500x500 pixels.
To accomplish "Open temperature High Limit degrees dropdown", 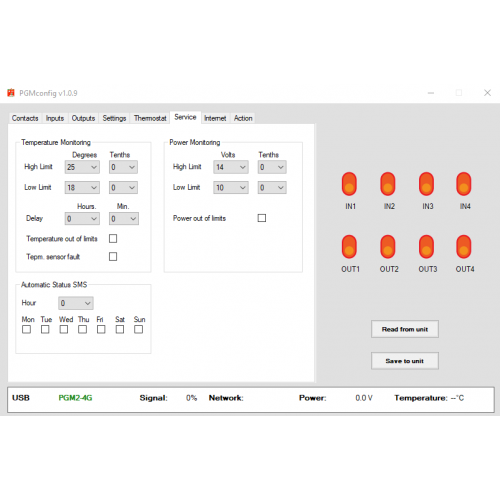I will tap(82, 167).
